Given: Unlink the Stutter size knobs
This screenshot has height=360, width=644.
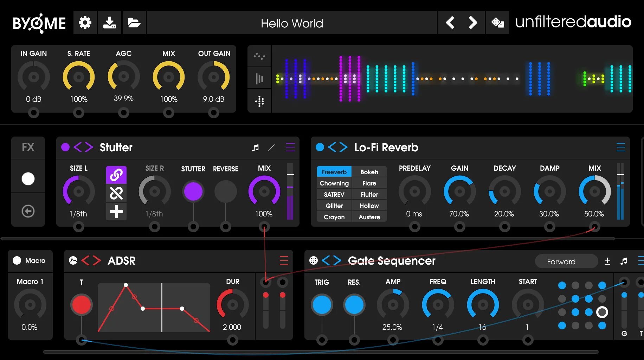Looking at the screenshot, I should (x=116, y=193).
